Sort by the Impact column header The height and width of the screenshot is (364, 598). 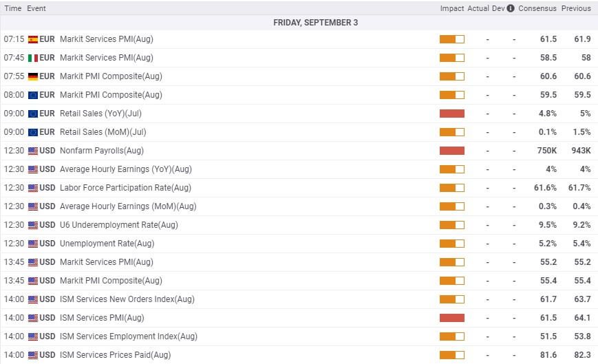click(x=451, y=8)
